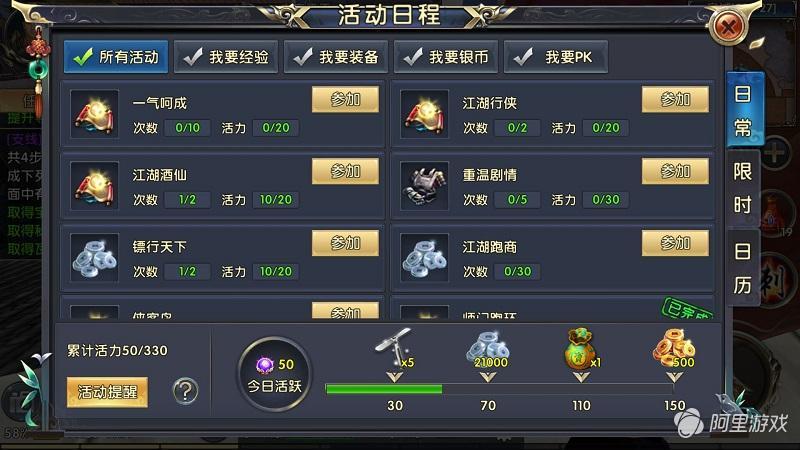The image size is (800, 450).
Task: Click the 江湖跑商 silver coins icon
Action: (x=424, y=258)
